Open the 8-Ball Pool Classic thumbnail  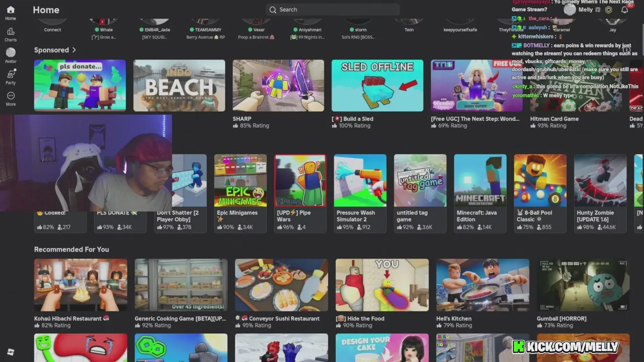coord(540,180)
